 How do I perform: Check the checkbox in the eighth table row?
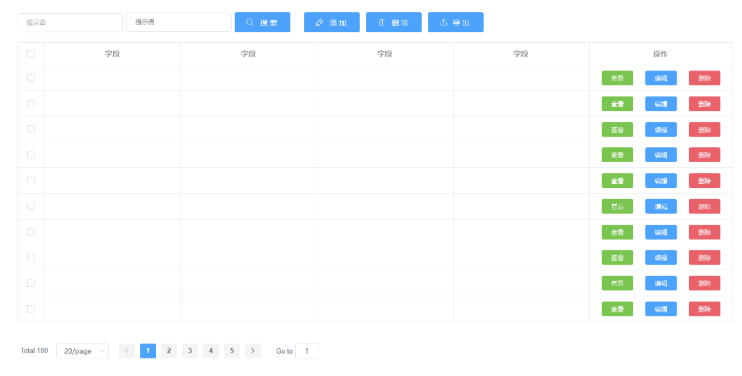pyautogui.click(x=31, y=257)
